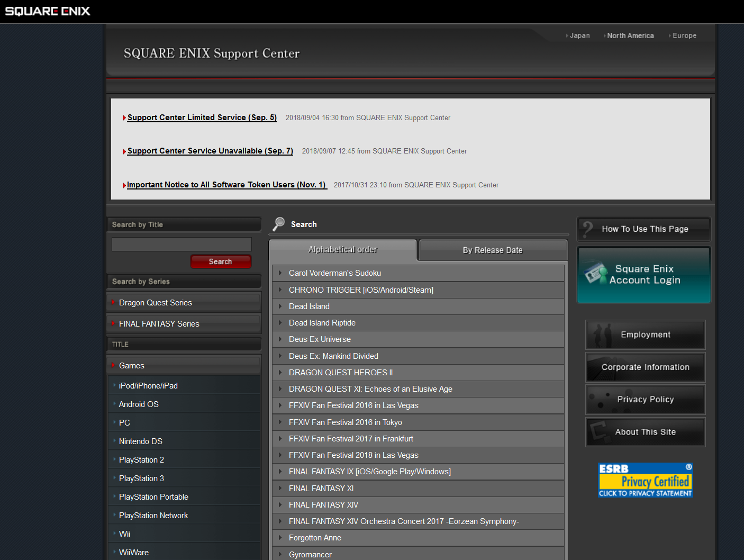Open Support Center Limited Service notice
The width and height of the screenshot is (744, 560).
[x=202, y=118]
